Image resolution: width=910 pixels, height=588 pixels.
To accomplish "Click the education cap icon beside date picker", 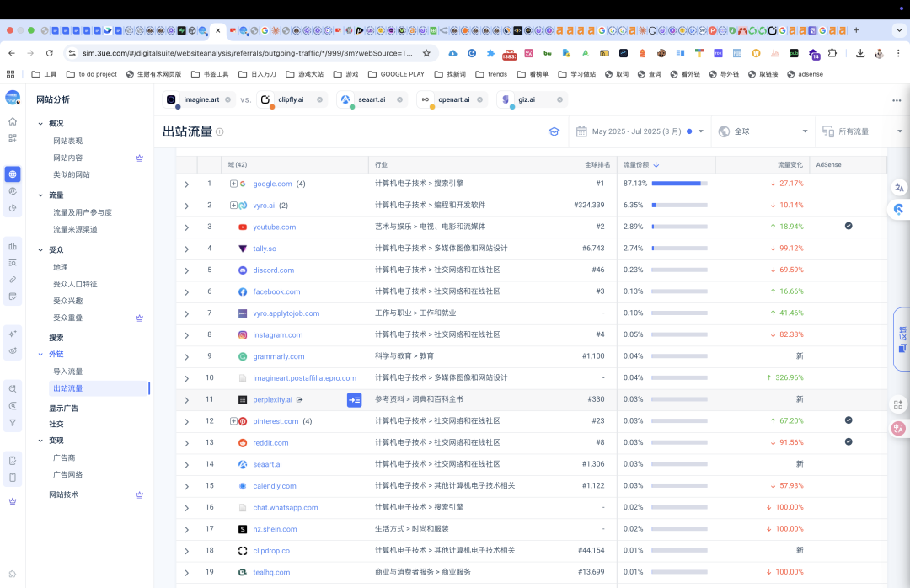I will click(x=554, y=131).
